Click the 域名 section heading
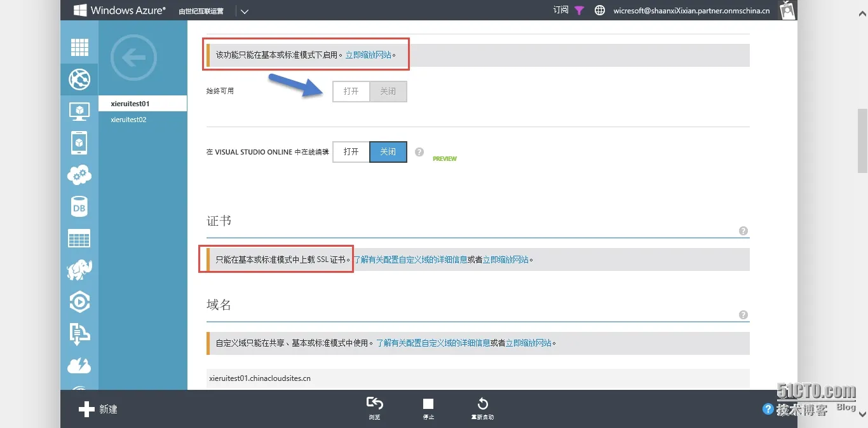This screenshot has height=428, width=868. tap(219, 305)
